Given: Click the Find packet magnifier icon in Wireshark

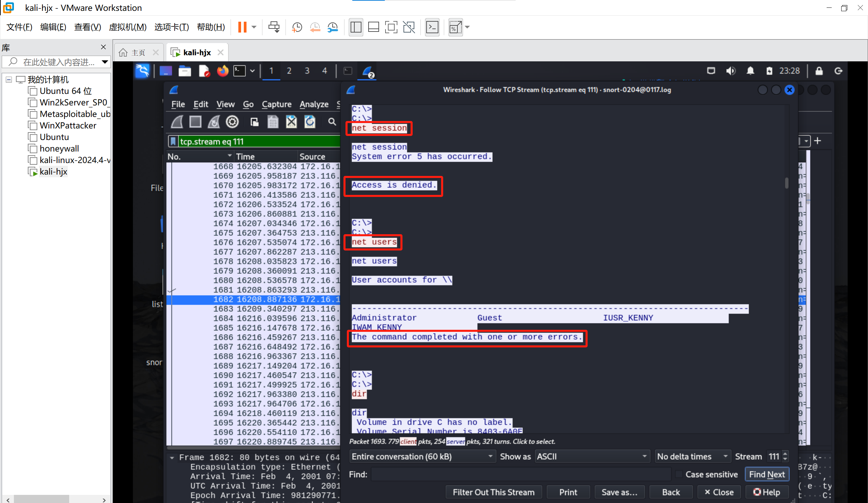Looking at the screenshot, I should (x=332, y=122).
